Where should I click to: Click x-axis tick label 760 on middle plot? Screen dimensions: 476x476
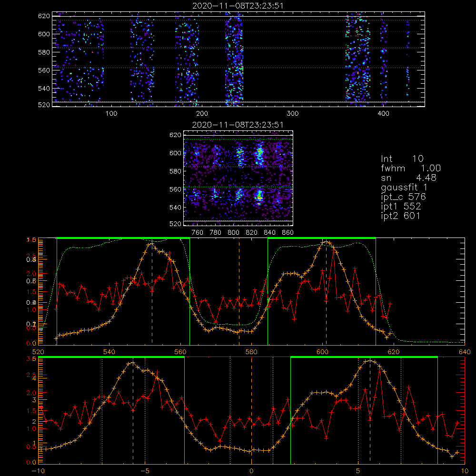tap(198, 233)
